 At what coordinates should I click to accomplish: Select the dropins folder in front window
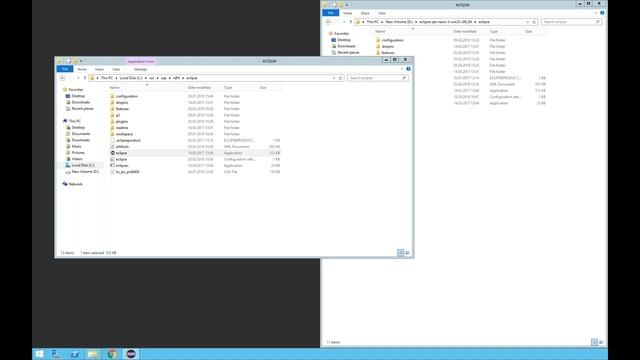pos(122,102)
